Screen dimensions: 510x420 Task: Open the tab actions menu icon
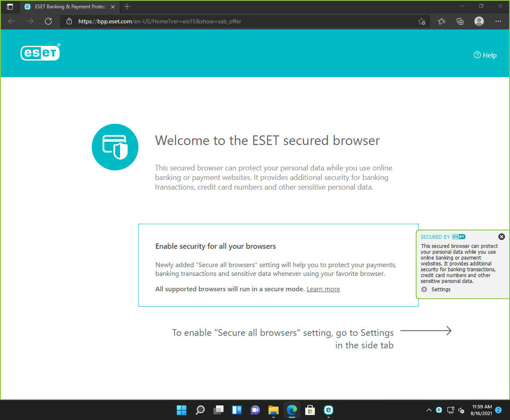click(10, 7)
